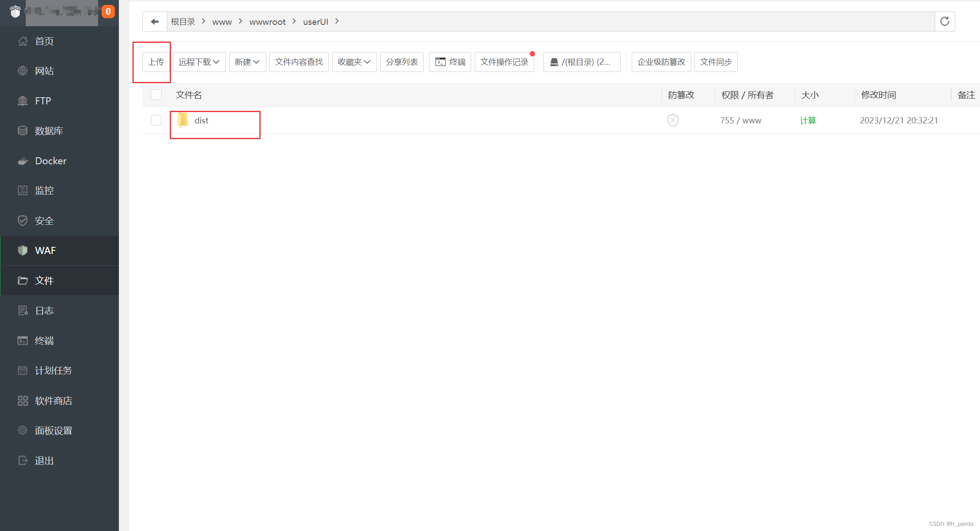Image resolution: width=980 pixels, height=531 pixels.
Task: Click the orange notification badge
Action: [108, 12]
